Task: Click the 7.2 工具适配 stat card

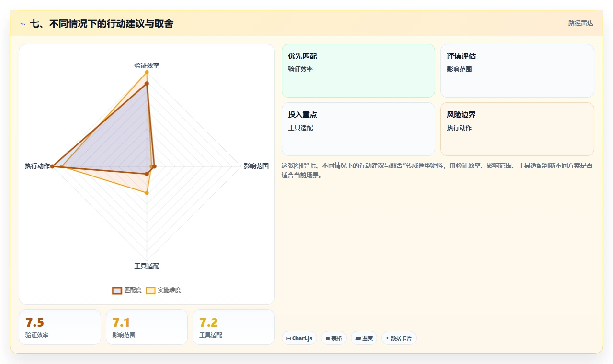Action: 234,327
